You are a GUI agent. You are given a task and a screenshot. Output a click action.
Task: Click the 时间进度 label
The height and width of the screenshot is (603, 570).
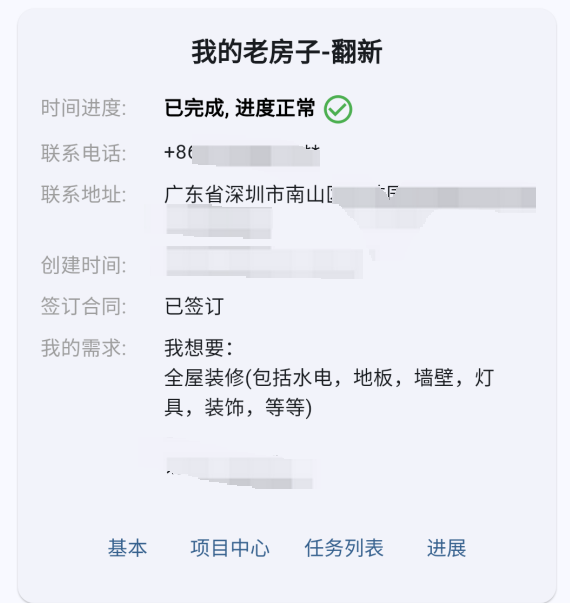[83, 108]
